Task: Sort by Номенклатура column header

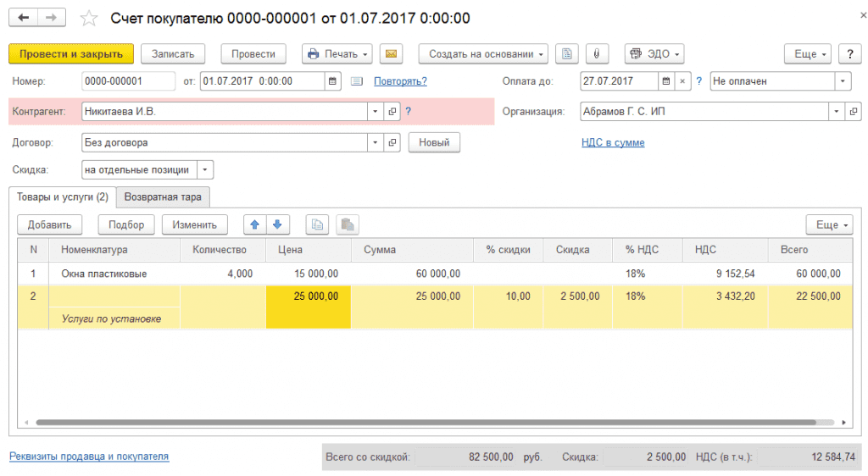Action: [x=114, y=250]
